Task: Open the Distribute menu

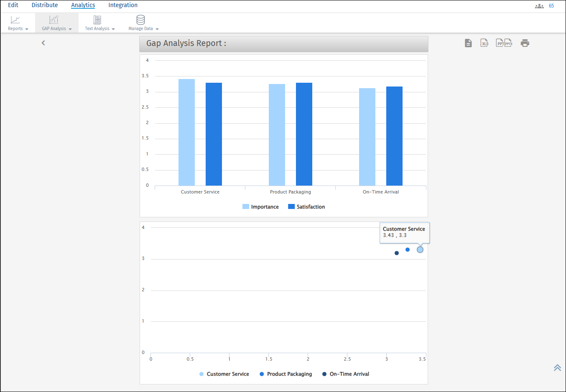Action: (x=45, y=5)
